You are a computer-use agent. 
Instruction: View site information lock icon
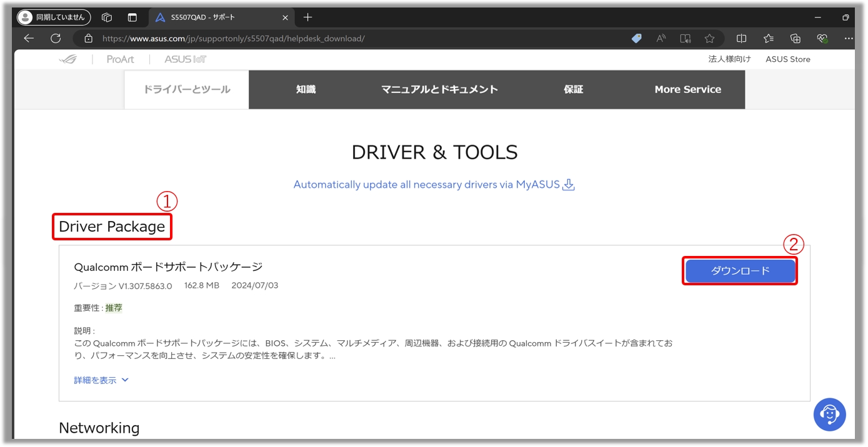(x=88, y=39)
